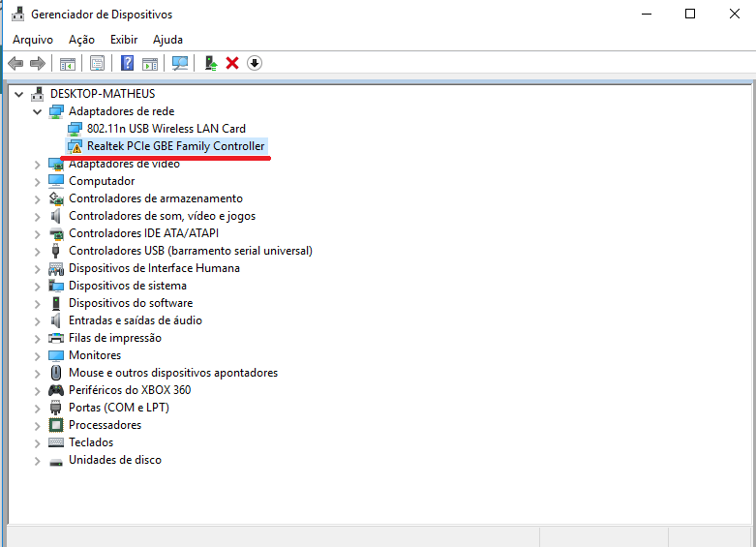Expand the Computador branch
This screenshot has width=756, height=547.
coord(37,182)
